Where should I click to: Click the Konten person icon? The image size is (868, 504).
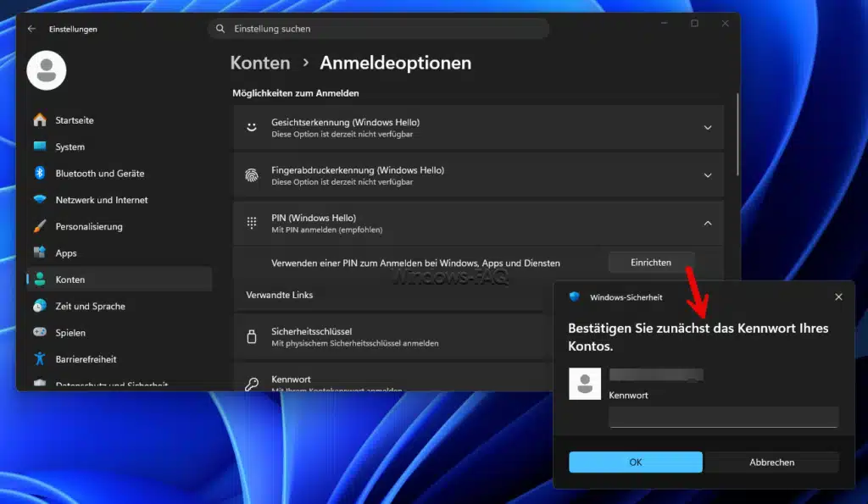coord(40,279)
